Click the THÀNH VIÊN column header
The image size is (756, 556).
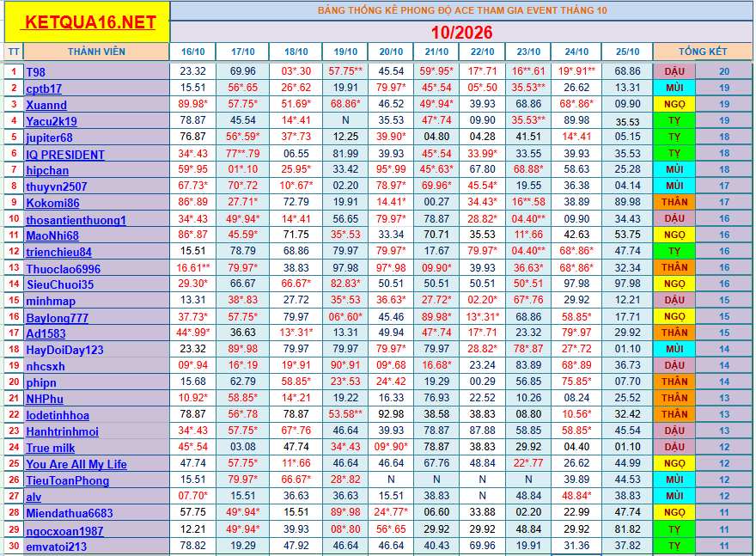tap(96, 52)
